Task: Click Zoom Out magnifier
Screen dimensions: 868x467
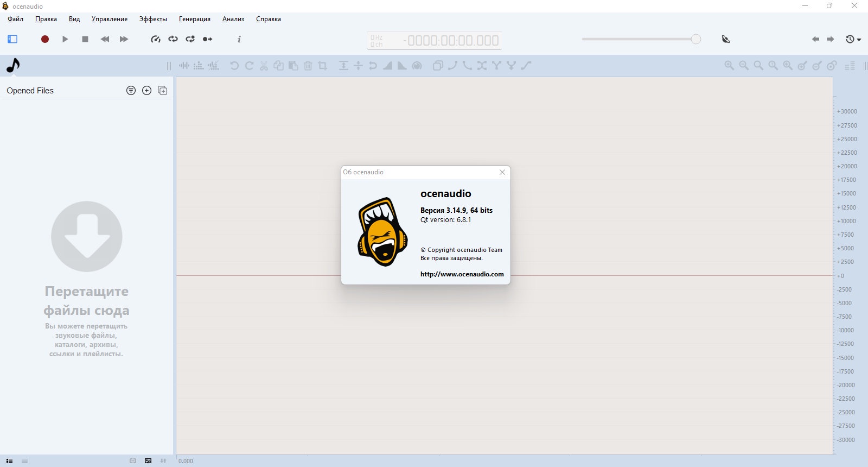Action: click(744, 66)
